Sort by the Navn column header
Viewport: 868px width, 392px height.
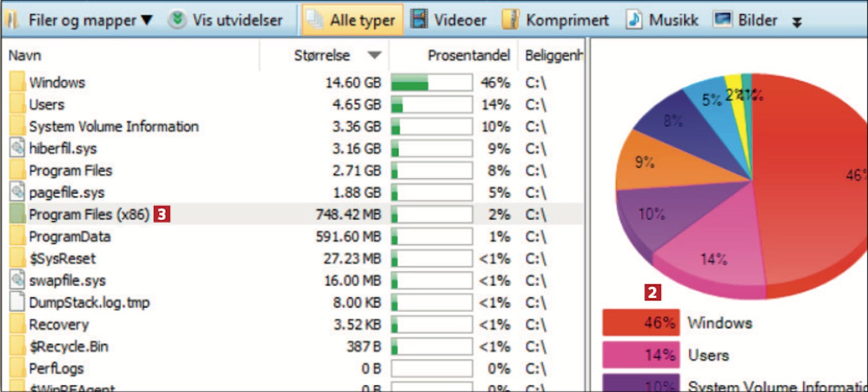pos(25,56)
